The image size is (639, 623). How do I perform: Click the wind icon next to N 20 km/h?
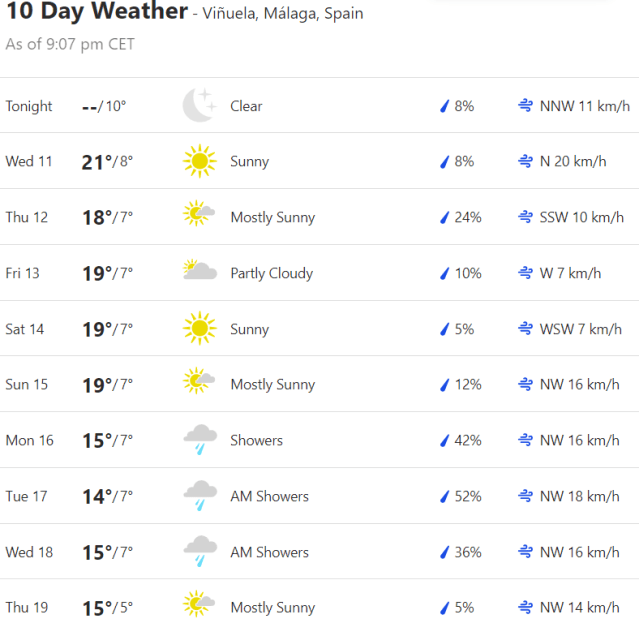(x=525, y=161)
